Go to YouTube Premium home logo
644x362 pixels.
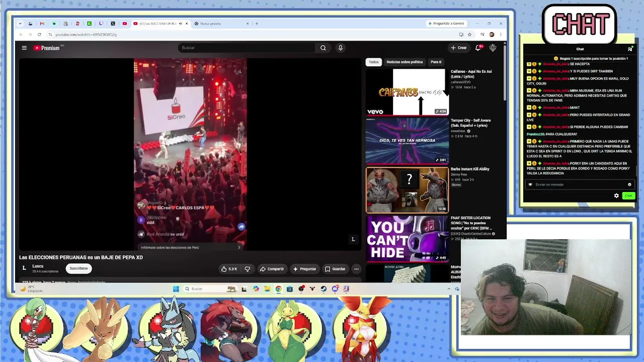click(x=47, y=48)
